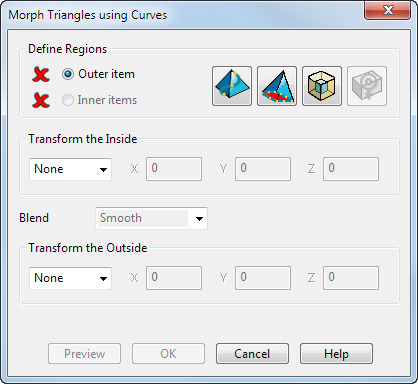Click the yellow box with inner cube icon
The height and width of the screenshot is (384, 418).
pos(322,86)
